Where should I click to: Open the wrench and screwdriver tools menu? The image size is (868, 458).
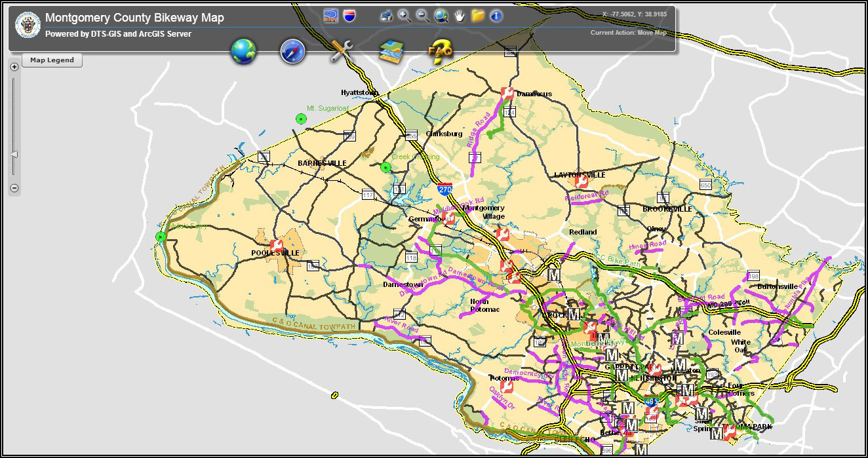pos(342,51)
